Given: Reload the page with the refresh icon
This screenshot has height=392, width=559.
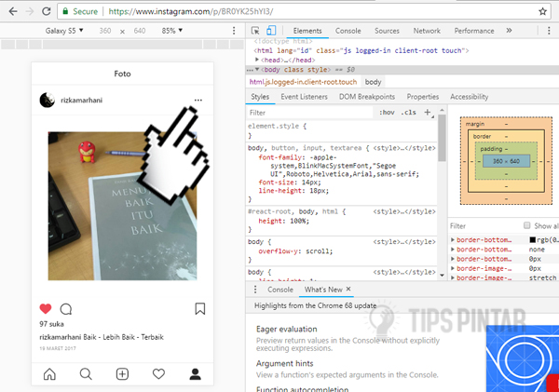Looking at the screenshot, I should coord(47,11).
